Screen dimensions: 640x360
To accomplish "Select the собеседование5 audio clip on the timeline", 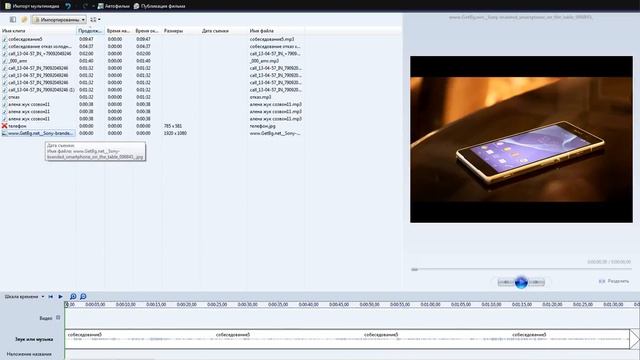I will point(347,339).
